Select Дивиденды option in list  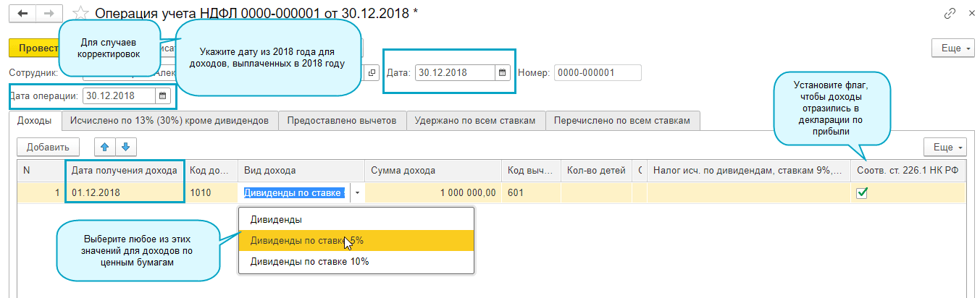(x=276, y=219)
